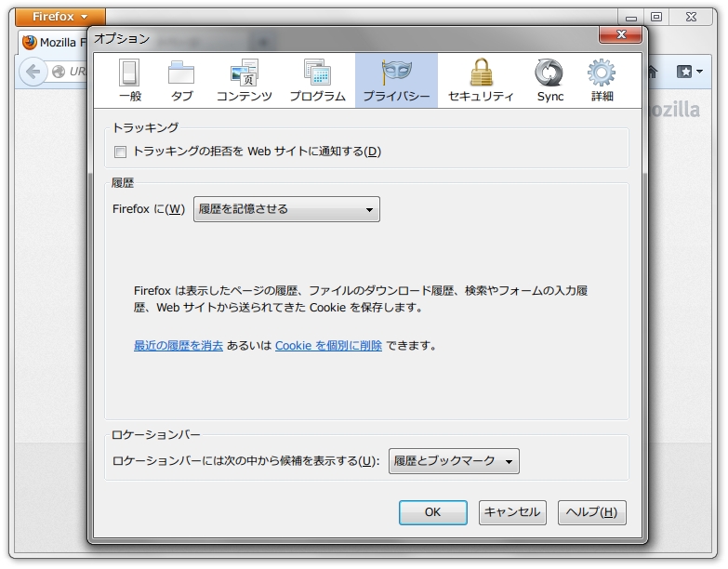Click the back arrow in Firefox window

[33, 72]
